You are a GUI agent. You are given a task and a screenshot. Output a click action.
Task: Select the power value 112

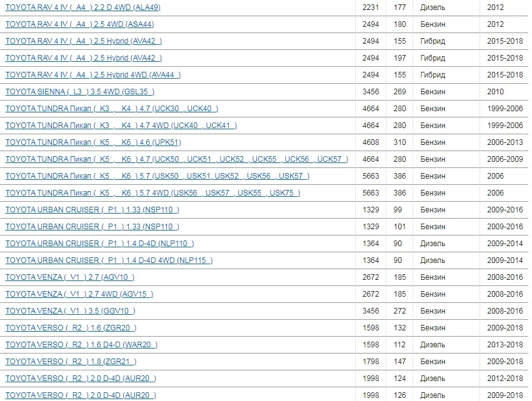coord(399,345)
